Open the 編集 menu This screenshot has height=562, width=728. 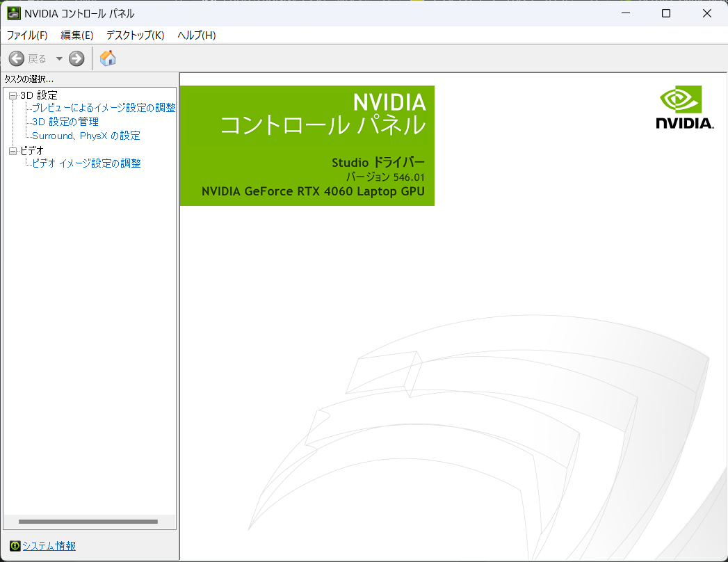coord(76,35)
